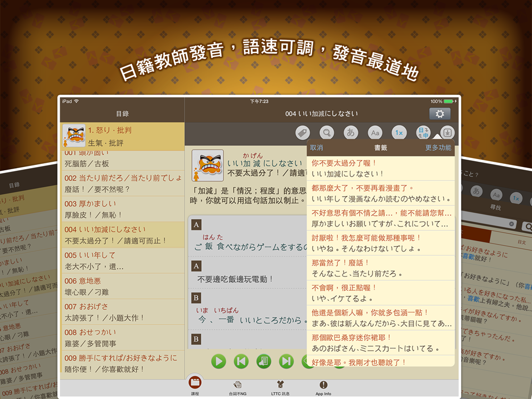Skip to next sentence
This screenshot has width=532, height=399.
coord(286,361)
